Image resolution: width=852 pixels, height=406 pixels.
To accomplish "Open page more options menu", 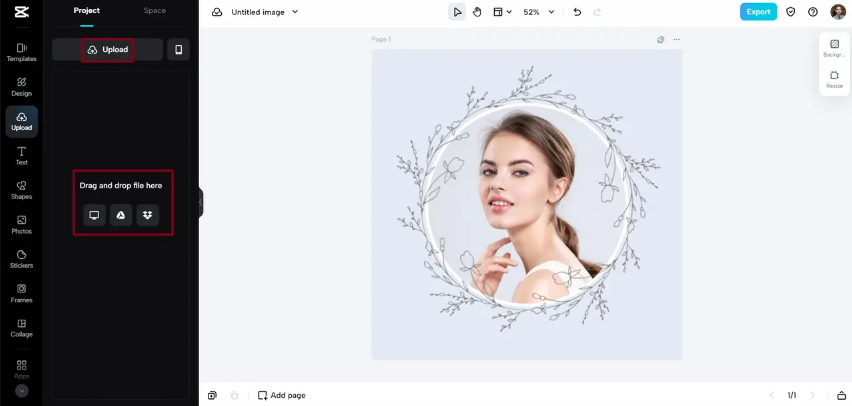I will click(x=676, y=40).
